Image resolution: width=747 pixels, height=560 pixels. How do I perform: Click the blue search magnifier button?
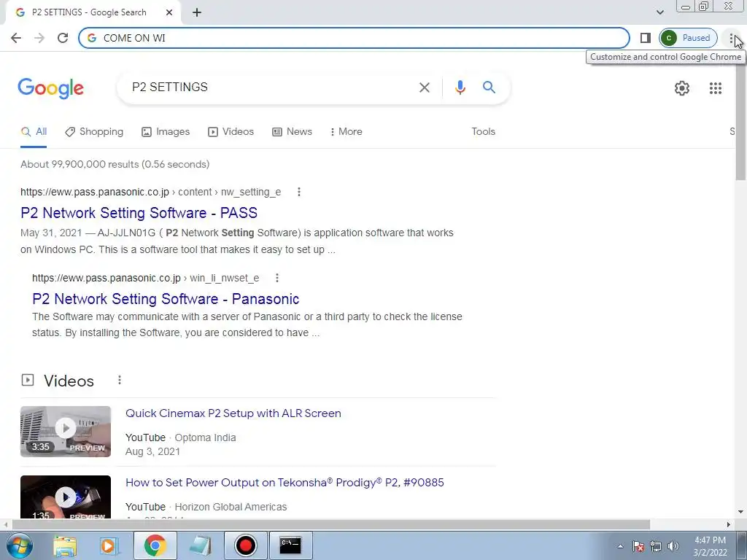(489, 87)
